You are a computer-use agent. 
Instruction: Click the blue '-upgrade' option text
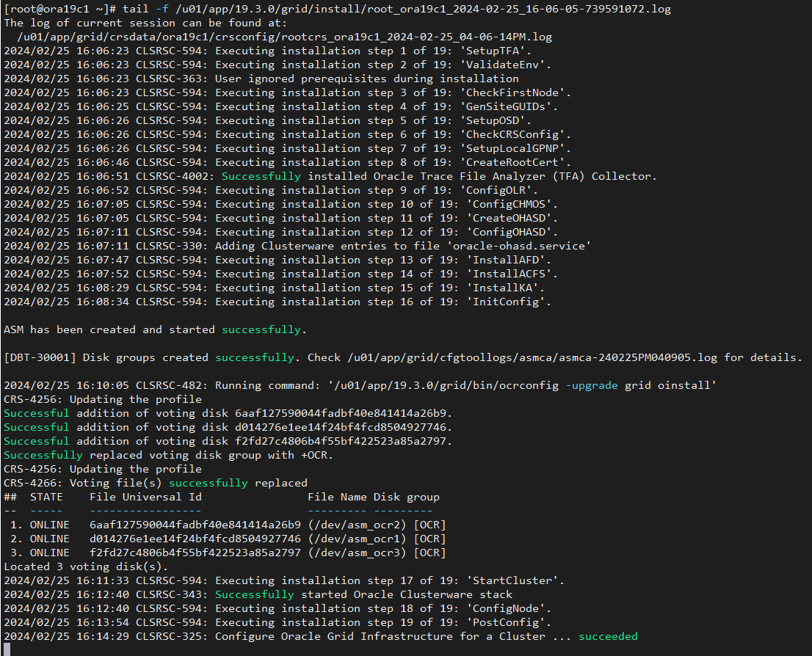coord(592,386)
